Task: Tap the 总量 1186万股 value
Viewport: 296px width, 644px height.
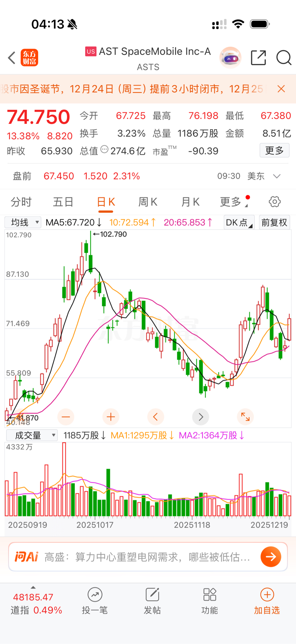Action: coord(198,133)
